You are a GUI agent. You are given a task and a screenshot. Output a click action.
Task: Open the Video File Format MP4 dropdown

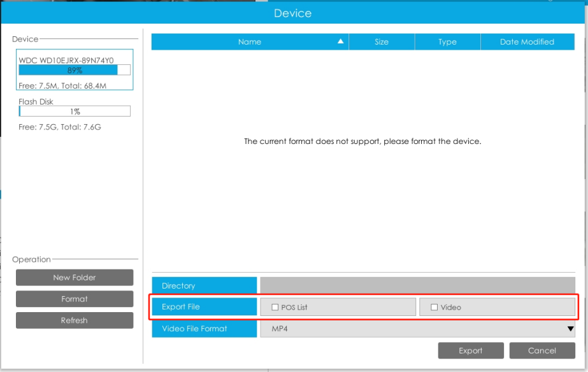point(418,329)
